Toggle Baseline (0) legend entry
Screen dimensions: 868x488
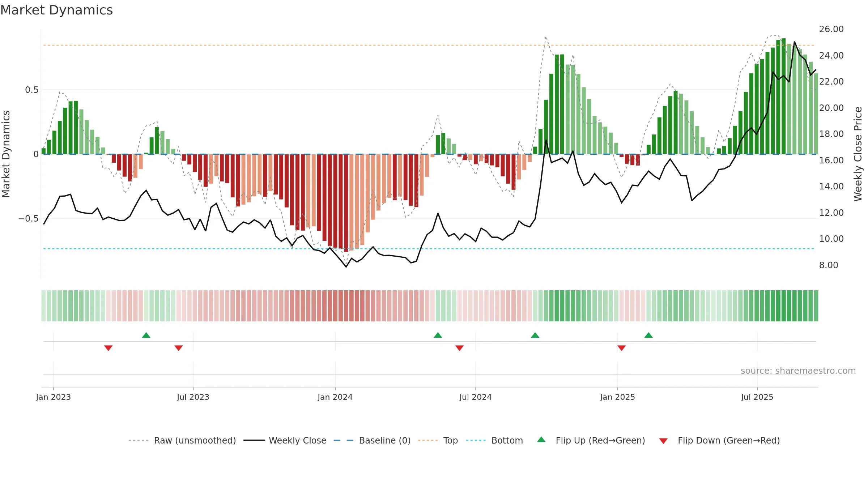[x=372, y=440]
